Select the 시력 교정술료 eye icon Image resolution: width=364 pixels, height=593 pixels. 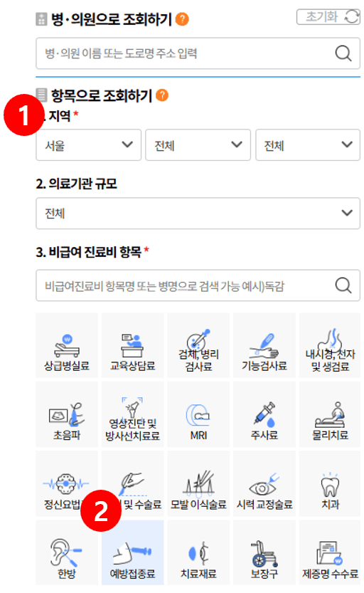pos(264,483)
